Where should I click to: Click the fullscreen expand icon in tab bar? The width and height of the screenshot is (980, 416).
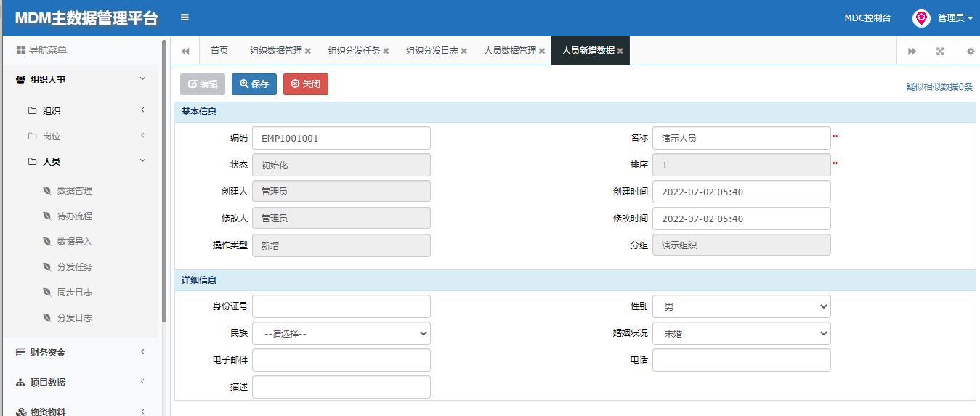tap(940, 51)
